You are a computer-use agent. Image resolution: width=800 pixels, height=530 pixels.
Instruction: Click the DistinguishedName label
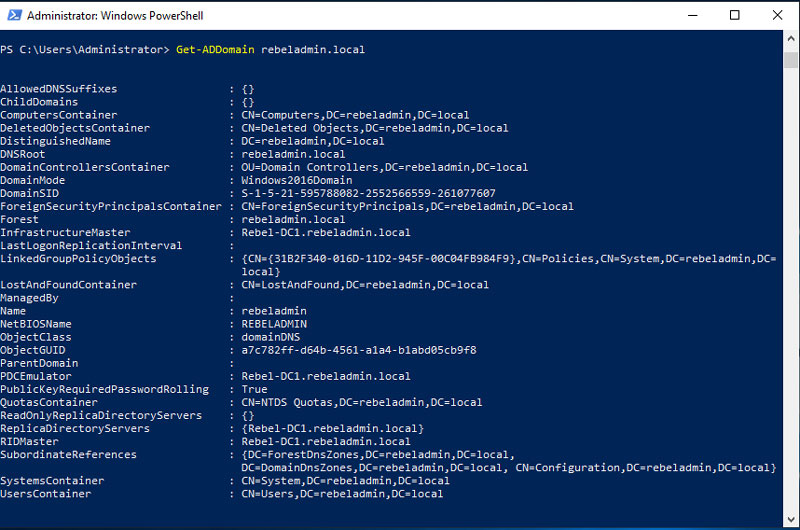click(55, 141)
